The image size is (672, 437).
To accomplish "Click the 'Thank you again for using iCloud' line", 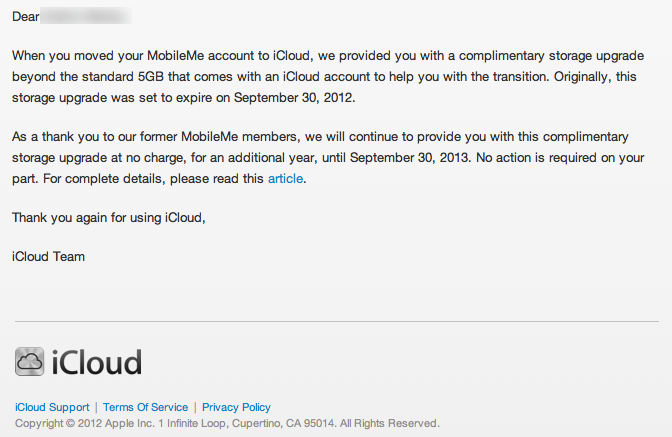I will 109,218.
